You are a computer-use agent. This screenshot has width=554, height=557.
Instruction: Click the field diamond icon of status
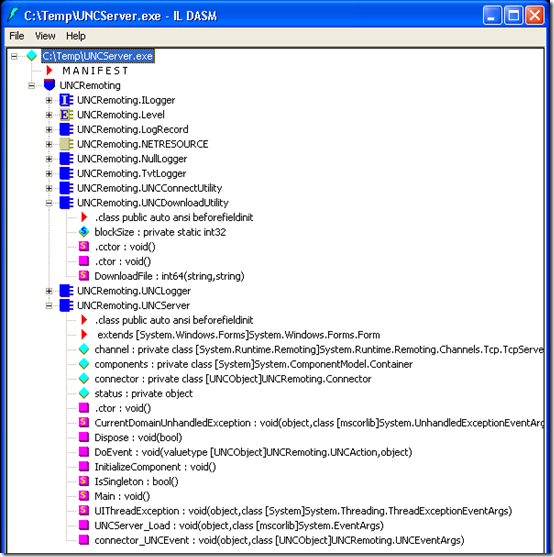(84, 393)
